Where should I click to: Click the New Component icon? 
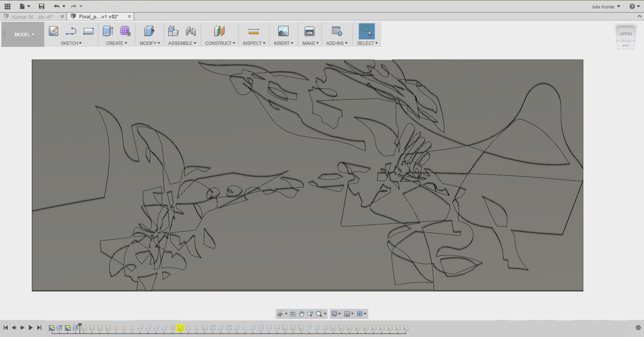(173, 31)
